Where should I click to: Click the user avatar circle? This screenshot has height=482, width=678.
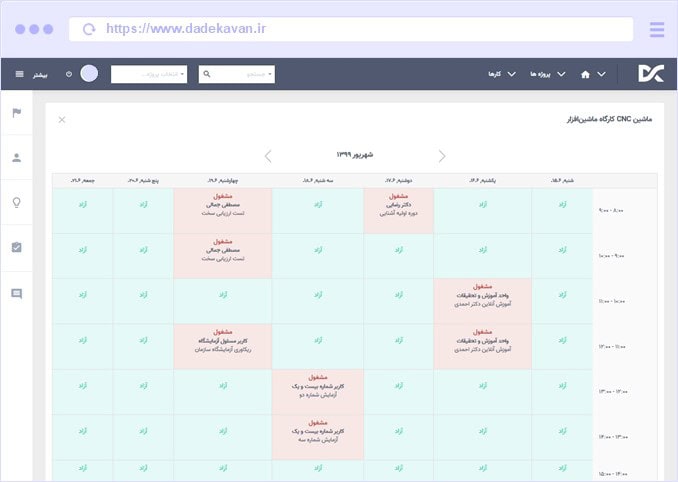(x=90, y=74)
